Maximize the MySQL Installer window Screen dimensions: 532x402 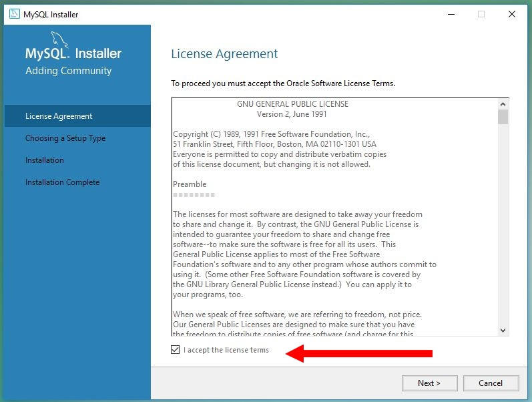click(x=481, y=14)
